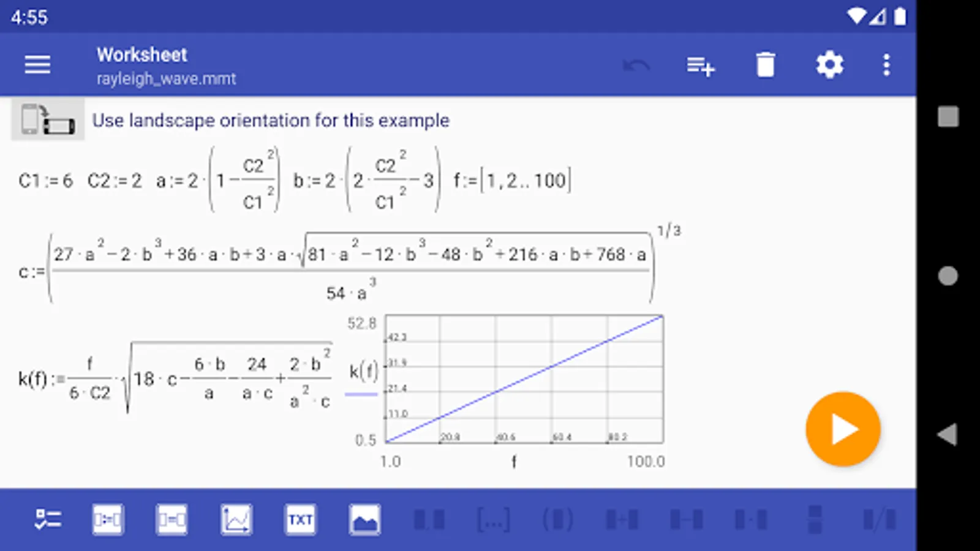Insert a TXT text fragment
This screenshot has width=980, height=551.
pos(300,520)
